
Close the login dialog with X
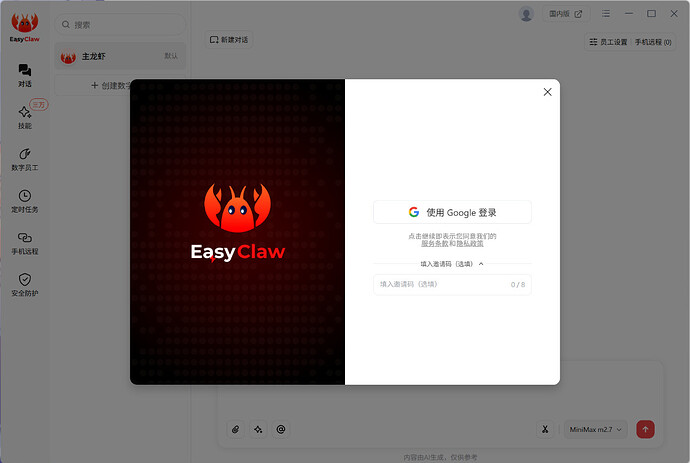547,92
